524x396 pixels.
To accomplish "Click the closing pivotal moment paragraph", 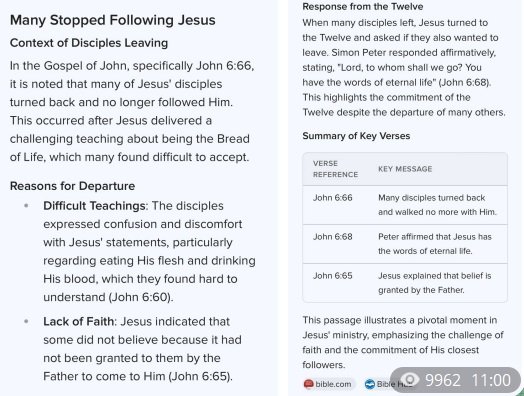I will point(403,343).
